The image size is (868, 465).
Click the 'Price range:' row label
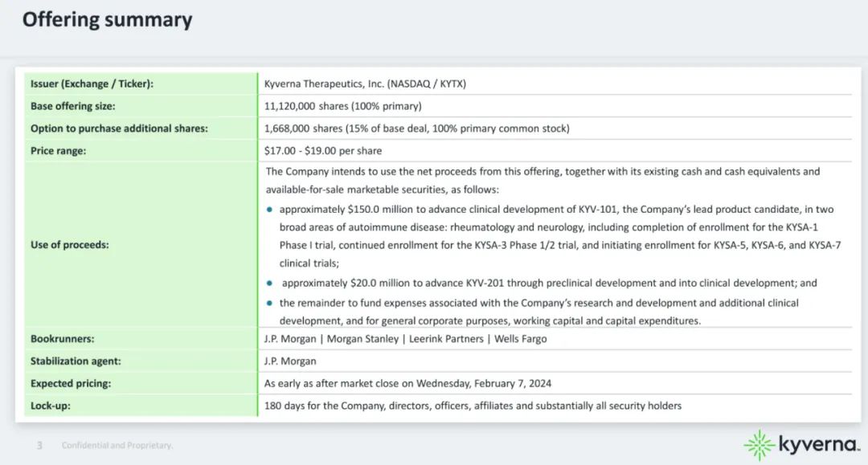point(58,151)
